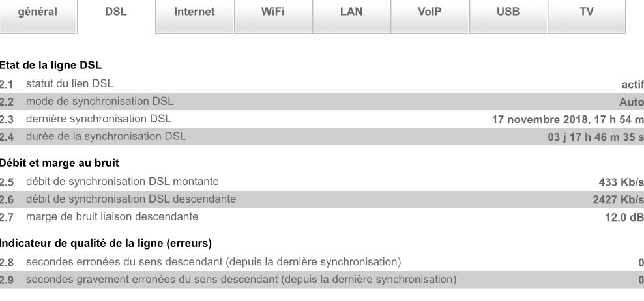
Task: Click the 'statut du lien DSL' row label
Action: click(69, 83)
